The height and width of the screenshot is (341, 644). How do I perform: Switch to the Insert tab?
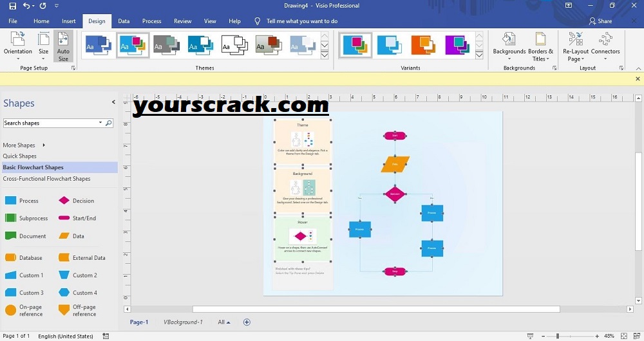pyautogui.click(x=69, y=21)
